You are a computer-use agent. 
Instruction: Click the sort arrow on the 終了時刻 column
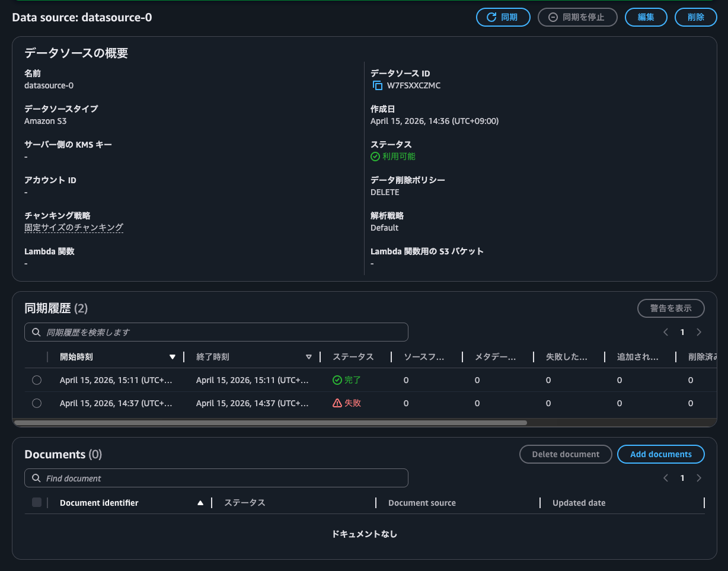[x=309, y=357]
